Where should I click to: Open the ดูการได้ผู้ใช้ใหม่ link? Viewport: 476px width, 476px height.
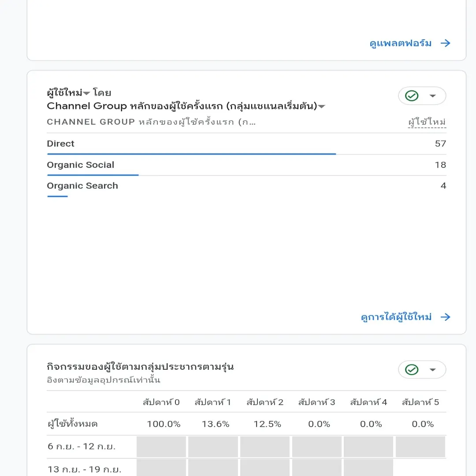396,317
